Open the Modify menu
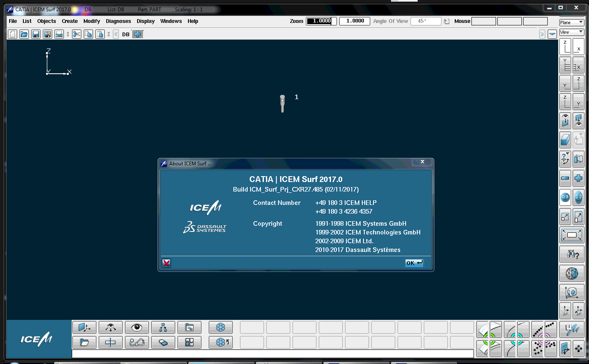Screen dimensions: 589x364 tap(92, 21)
